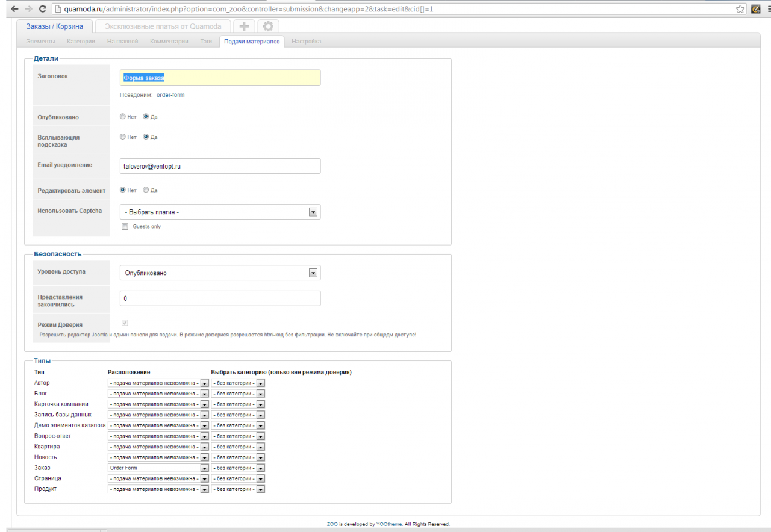
Task: Open the gear icon tab next to plus
Action: pyautogui.click(x=268, y=26)
